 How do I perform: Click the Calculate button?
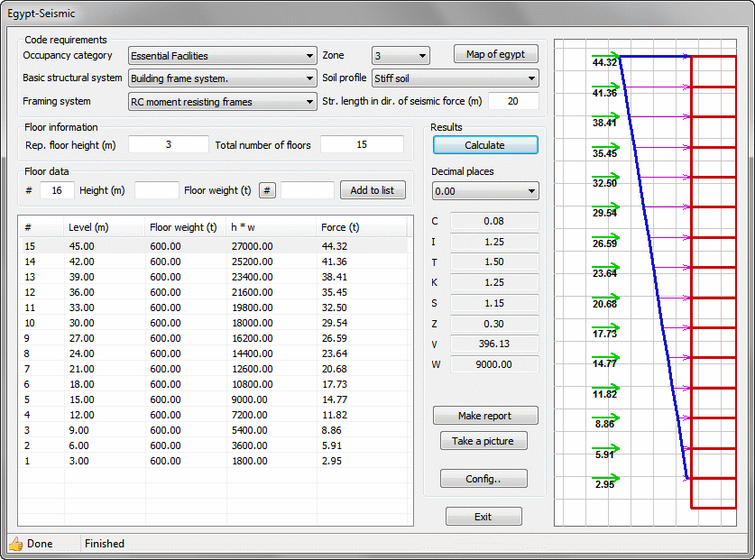[x=485, y=145]
